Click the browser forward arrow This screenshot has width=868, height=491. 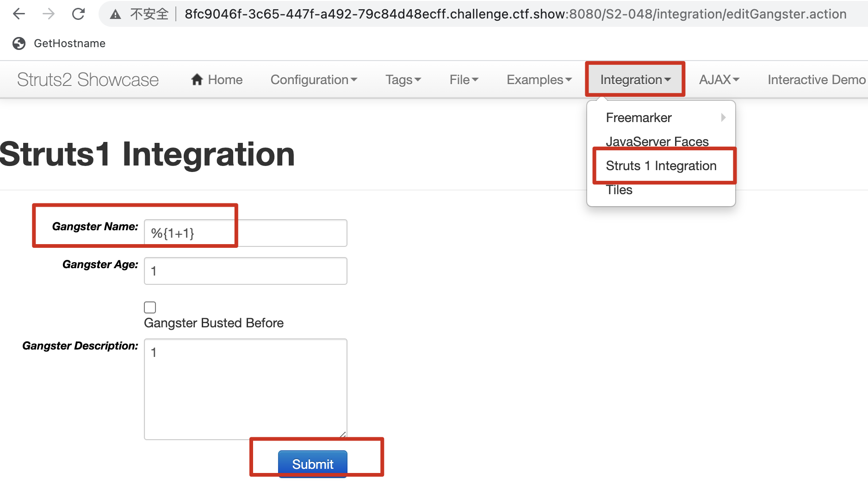49,14
